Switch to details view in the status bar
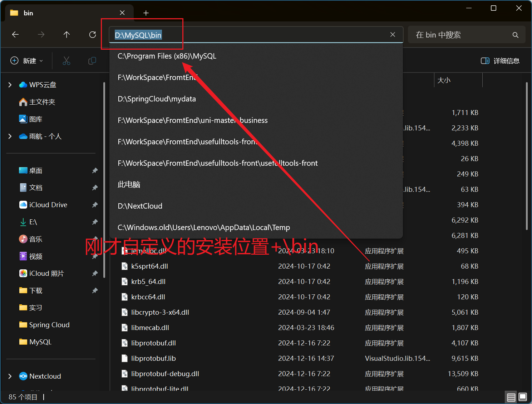The height and width of the screenshot is (404, 532). [511, 397]
